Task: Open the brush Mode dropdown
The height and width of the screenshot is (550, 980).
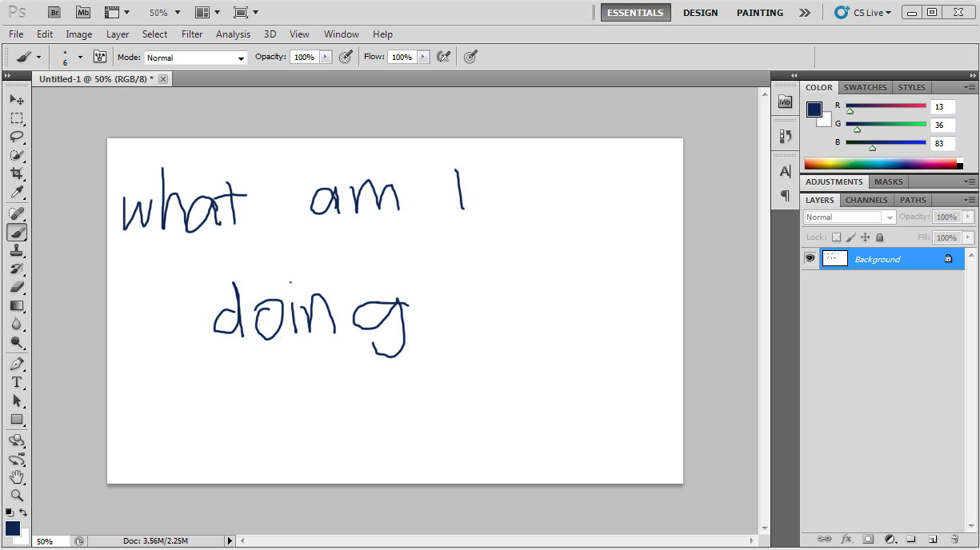Action: click(196, 58)
